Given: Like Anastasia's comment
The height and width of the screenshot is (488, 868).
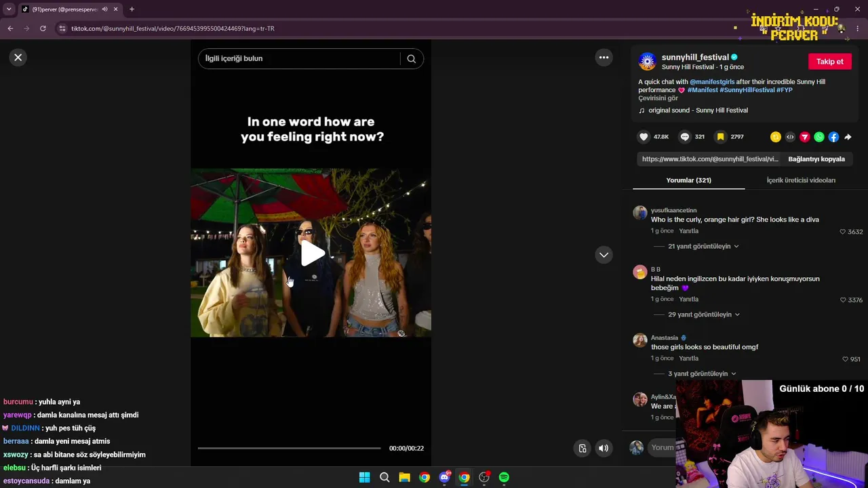Looking at the screenshot, I should pos(846,359).
